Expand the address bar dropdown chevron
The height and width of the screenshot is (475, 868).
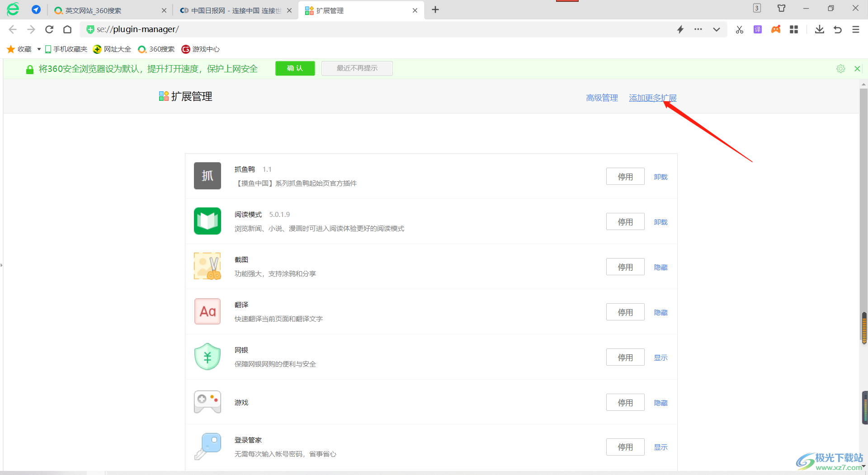point(717,29)
